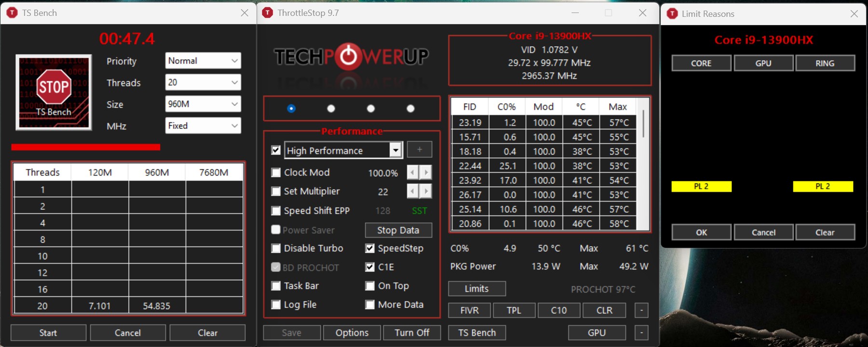868x347 pixels.
Task: Click the GPU button in ThrottleStop
Action: click(x=597, y=333)
